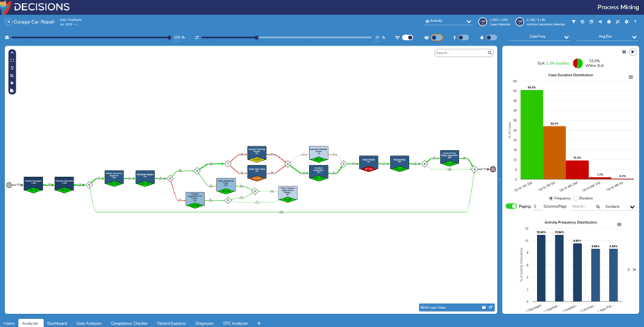Play the animation in the side panel

tap(633, 52)
